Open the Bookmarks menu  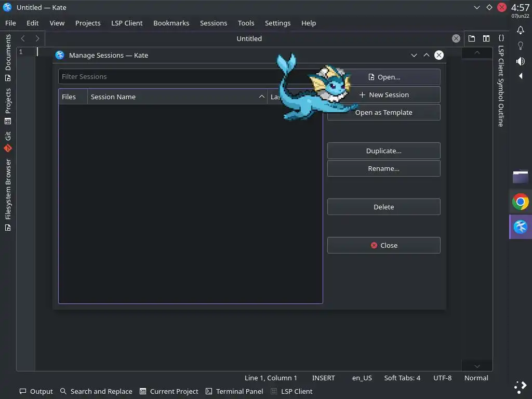click(x=171, y=23)
